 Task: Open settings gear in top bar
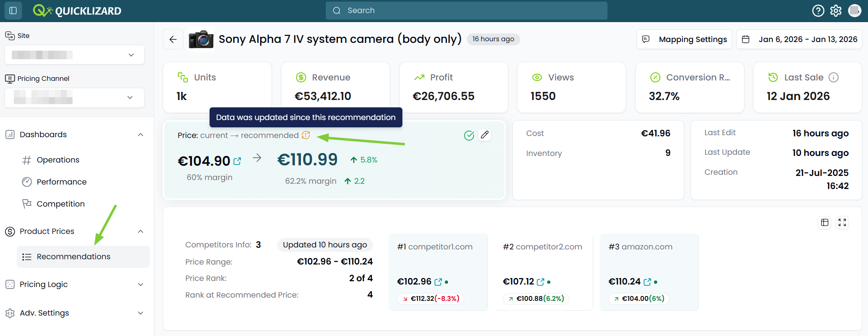click(836, 11)
